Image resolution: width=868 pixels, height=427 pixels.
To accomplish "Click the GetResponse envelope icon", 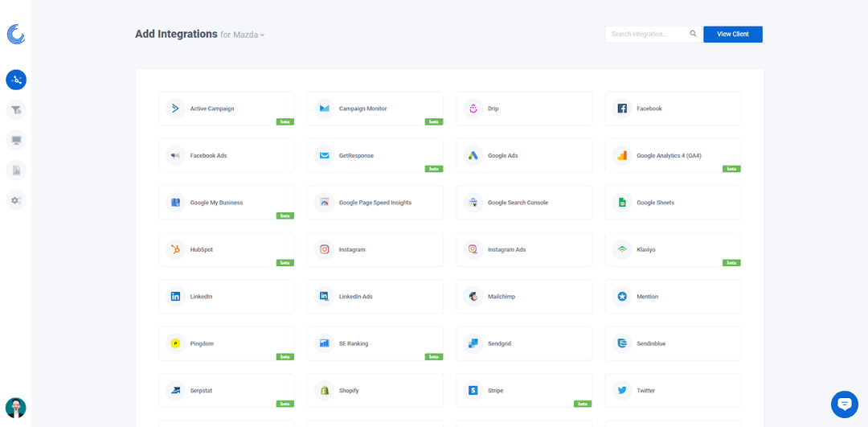I will coord(325,156).
